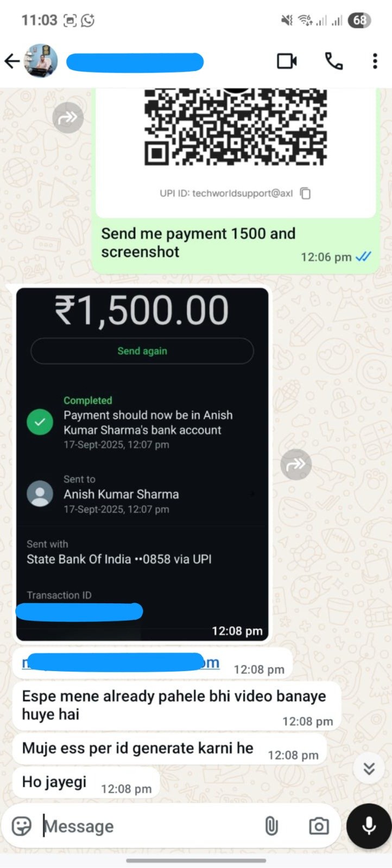Go back using the back arrow
The width and height of the screenshot is (392, 868).
(12, 61)
